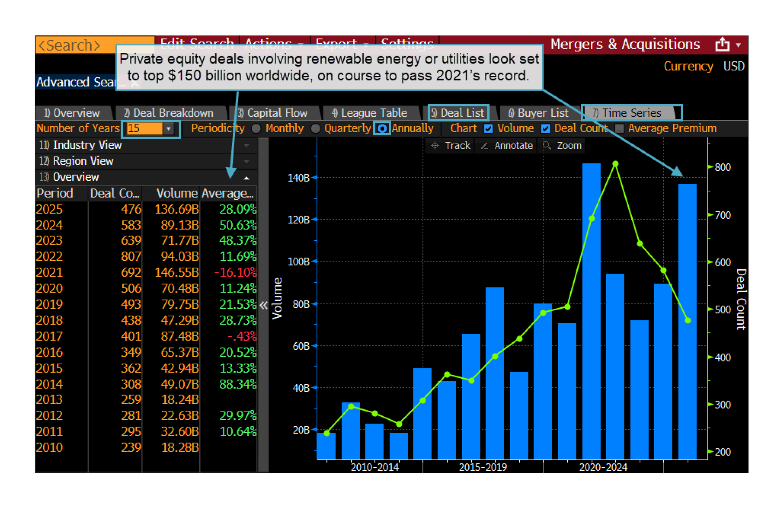Image resolution: width=784 pixels, height=532 pixels.
Task: Open the League Table tab
Action: click(369, 113)
